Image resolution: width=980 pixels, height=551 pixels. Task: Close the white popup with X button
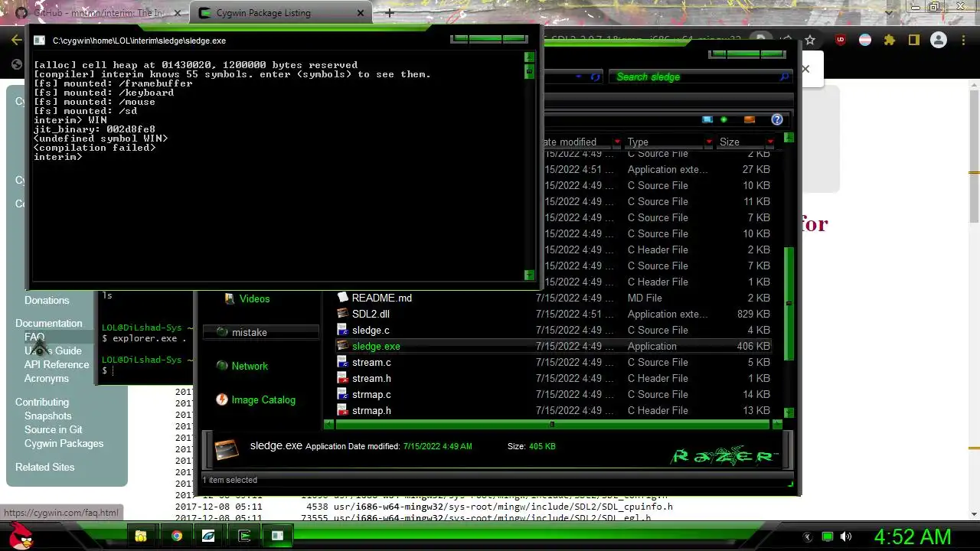coord(805,69)
